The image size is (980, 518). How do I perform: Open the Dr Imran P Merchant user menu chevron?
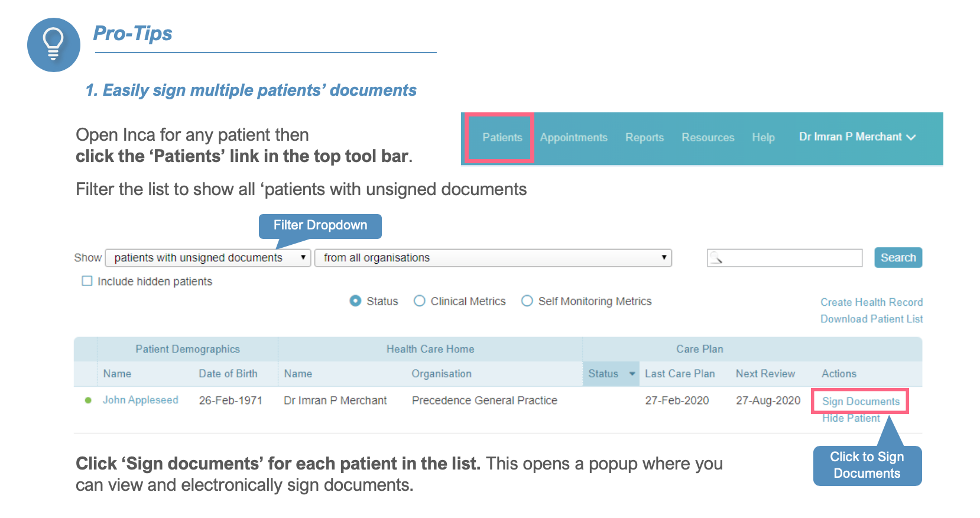pyautogui.click(x=911, y=137)
